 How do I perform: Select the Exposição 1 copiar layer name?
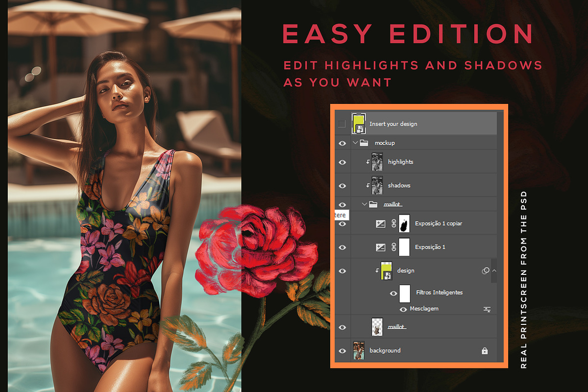438,223
